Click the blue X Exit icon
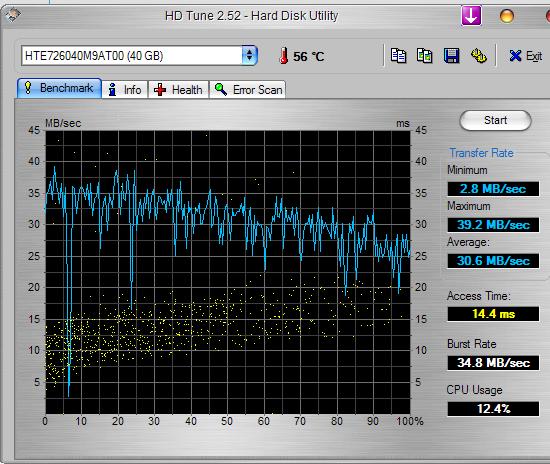The height and width of the screenshot is (464, 550). 515,55
